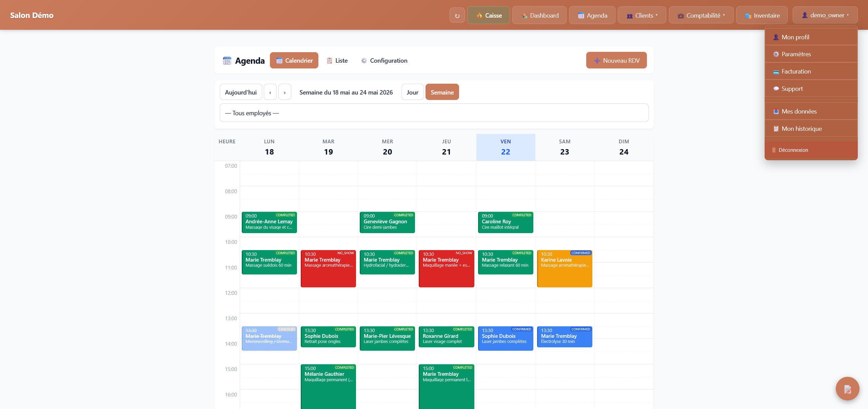Image resolution: width=868 pixels, height=409 pixels.
Task: Open Mélanie Gauthier Maquillage permanent appointment
Action: tap(328, 387)
